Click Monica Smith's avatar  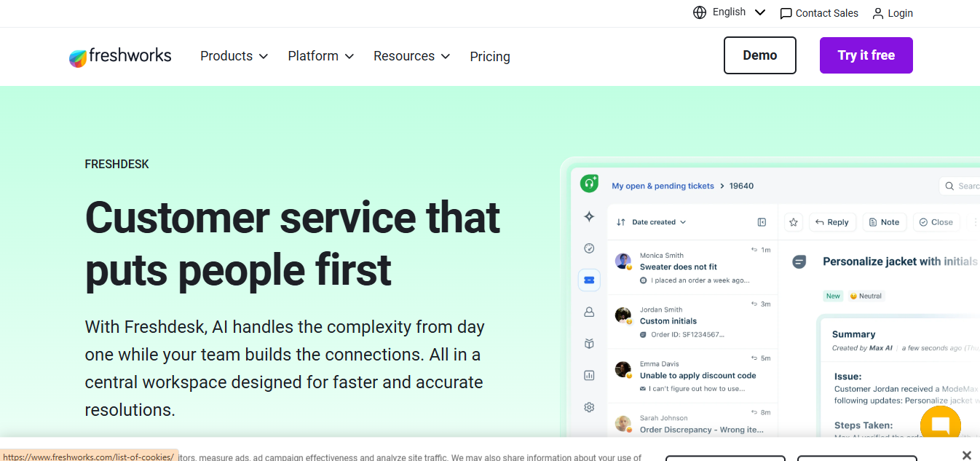pyautogui.click(x=623, y=261)
